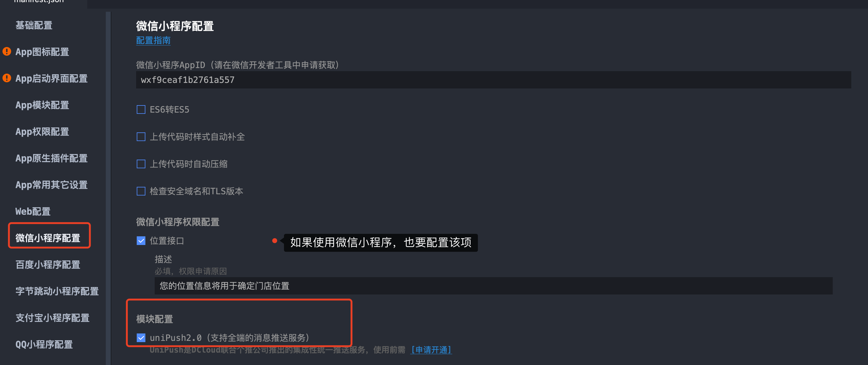Image resolution: width=868 pixels, height=365 pixels.
Task: Click the sidebar vertical scrollbar
Action: (108, 188)
